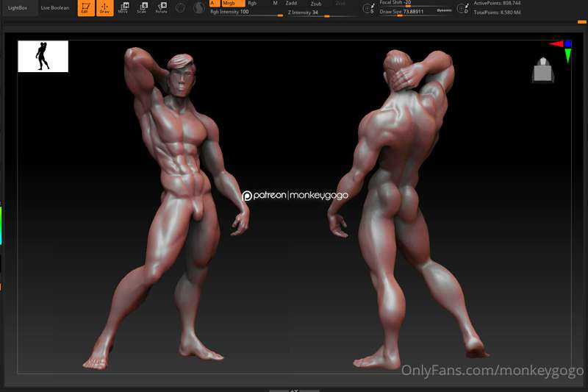Select the Rotate tool icon
Screen dimensions: 588x392
coord(161,7)
